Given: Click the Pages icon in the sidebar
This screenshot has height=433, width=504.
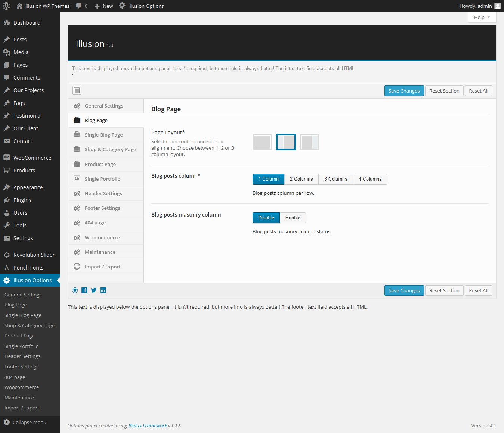Looking at the screenshot, I should pyautogui.click(x=6, y=65).
